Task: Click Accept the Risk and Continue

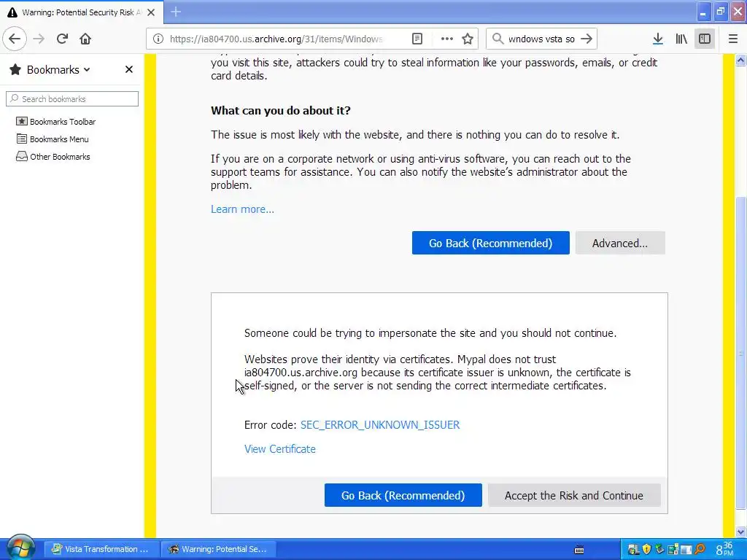Action: [573, 495]
